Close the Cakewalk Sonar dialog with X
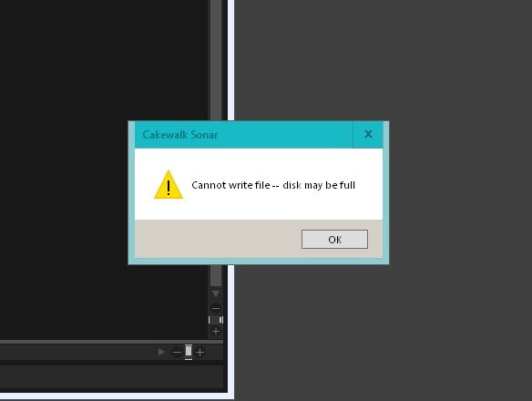This screenshot has width=532, height=401. [368, 134]
